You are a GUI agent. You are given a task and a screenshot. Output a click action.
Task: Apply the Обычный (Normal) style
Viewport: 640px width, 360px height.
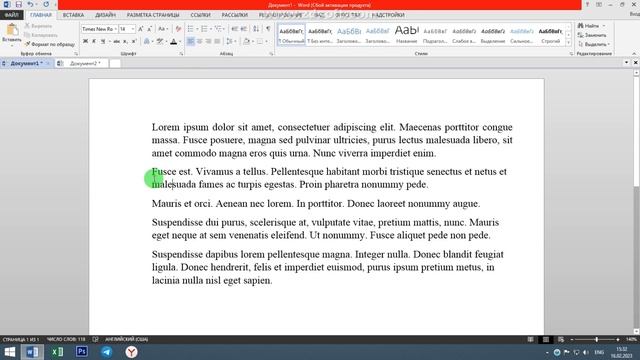pos(291,35)
